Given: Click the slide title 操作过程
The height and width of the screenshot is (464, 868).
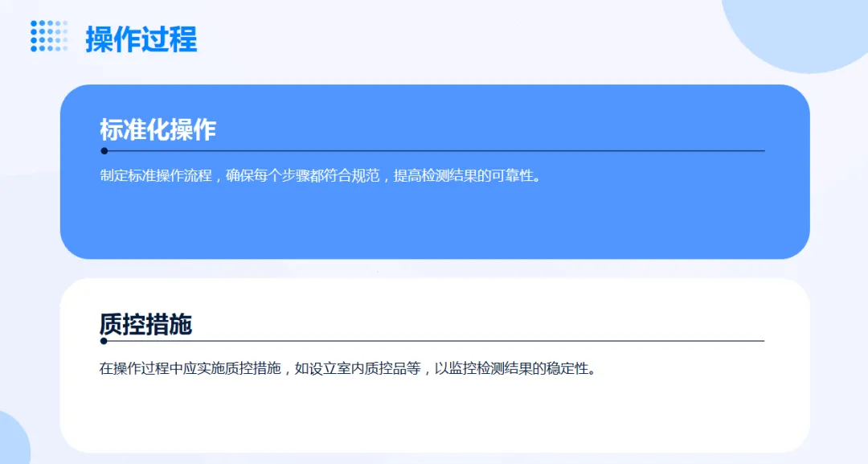Looking at the screenshot, I should click(141, 39).
